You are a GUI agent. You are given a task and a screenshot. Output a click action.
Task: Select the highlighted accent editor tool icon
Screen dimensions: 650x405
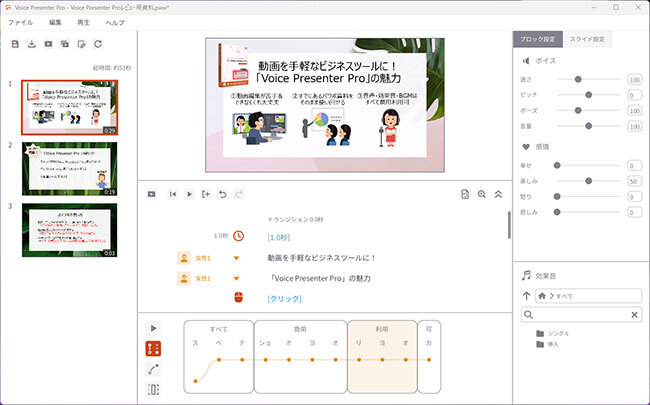(x=153, y=348)
